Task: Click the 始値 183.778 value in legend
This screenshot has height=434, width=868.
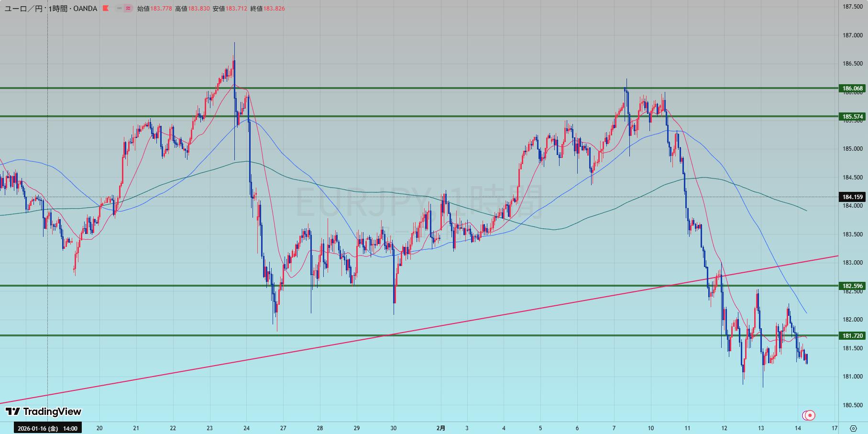Action: [161, 9]
